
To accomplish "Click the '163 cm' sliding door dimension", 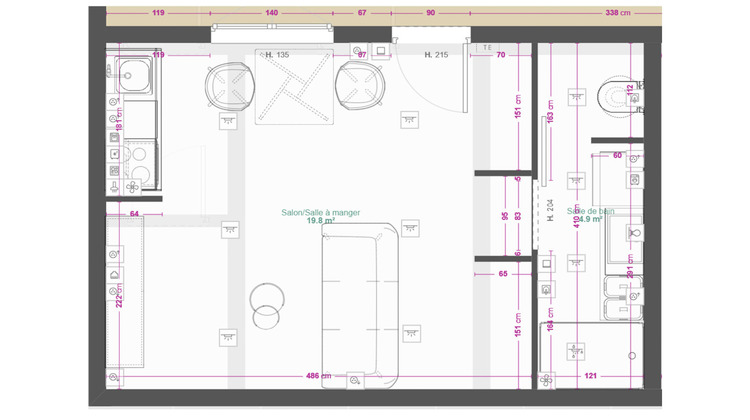I will (550, 111).
